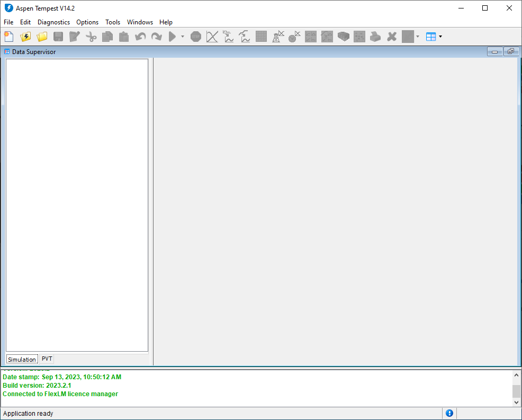Click the blue info icon in status bar
This screenshot has height=420, width=522.
pos(449,413)
